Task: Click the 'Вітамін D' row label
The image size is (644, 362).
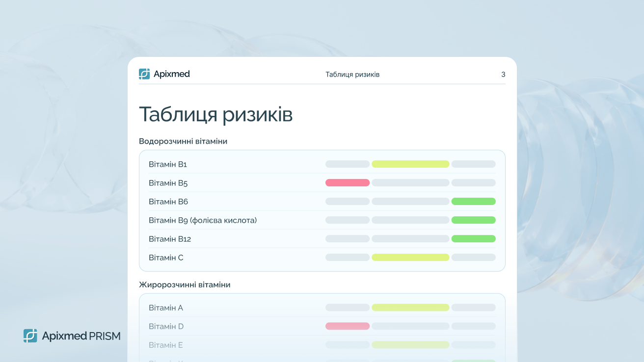Action: (x=166, y=327)
